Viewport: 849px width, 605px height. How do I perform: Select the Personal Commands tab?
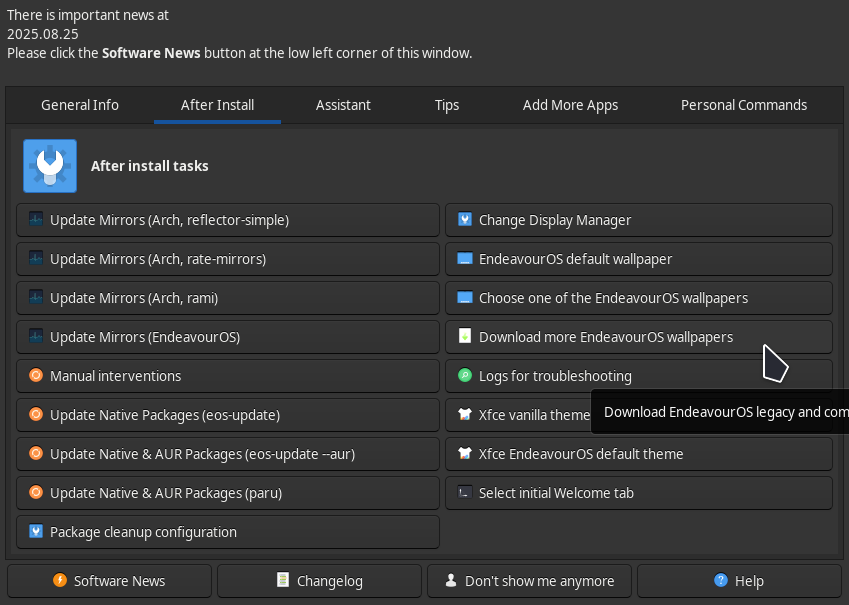coord(743,105)
